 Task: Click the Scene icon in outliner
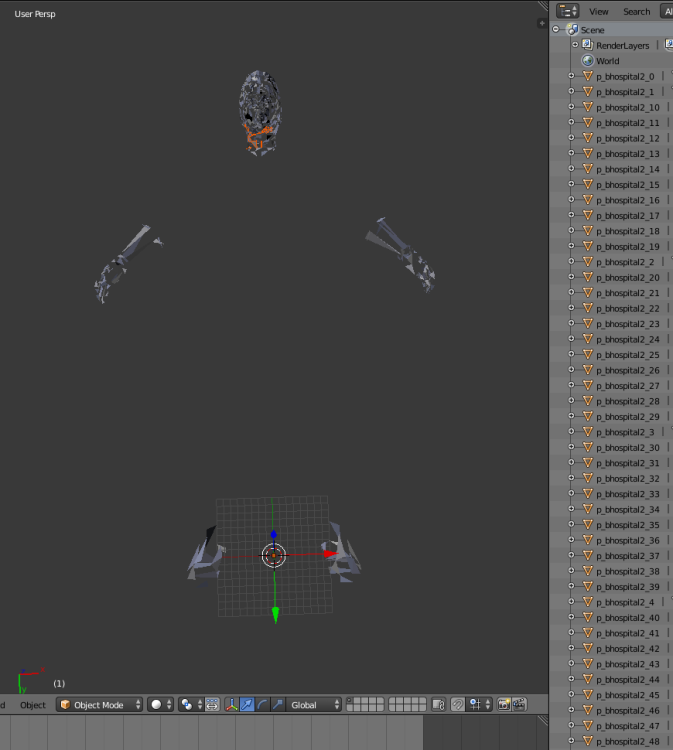pyautogui.click(x=572, y=30)
